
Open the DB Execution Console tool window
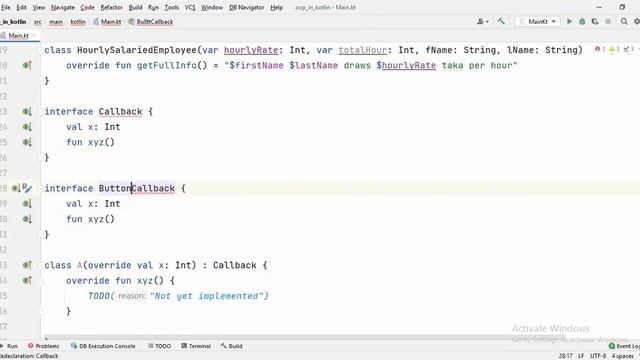coord(103,346)
